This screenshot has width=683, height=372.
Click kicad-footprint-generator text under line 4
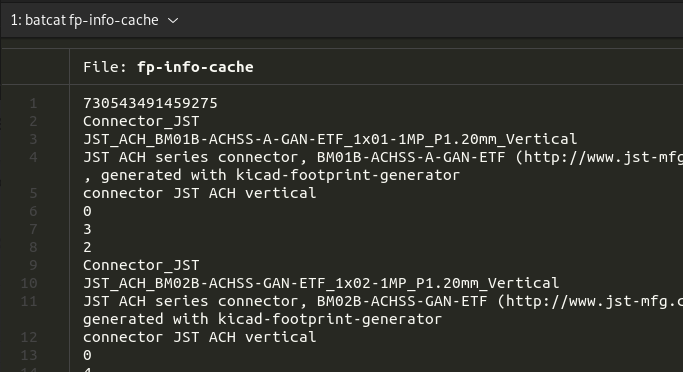tap(347, 175)
